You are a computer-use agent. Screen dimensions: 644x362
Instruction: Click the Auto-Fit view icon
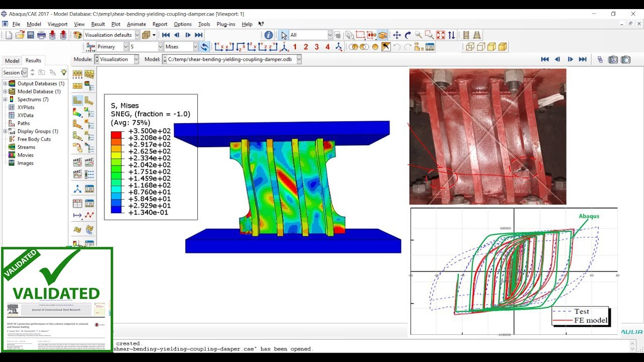point(441,35)
